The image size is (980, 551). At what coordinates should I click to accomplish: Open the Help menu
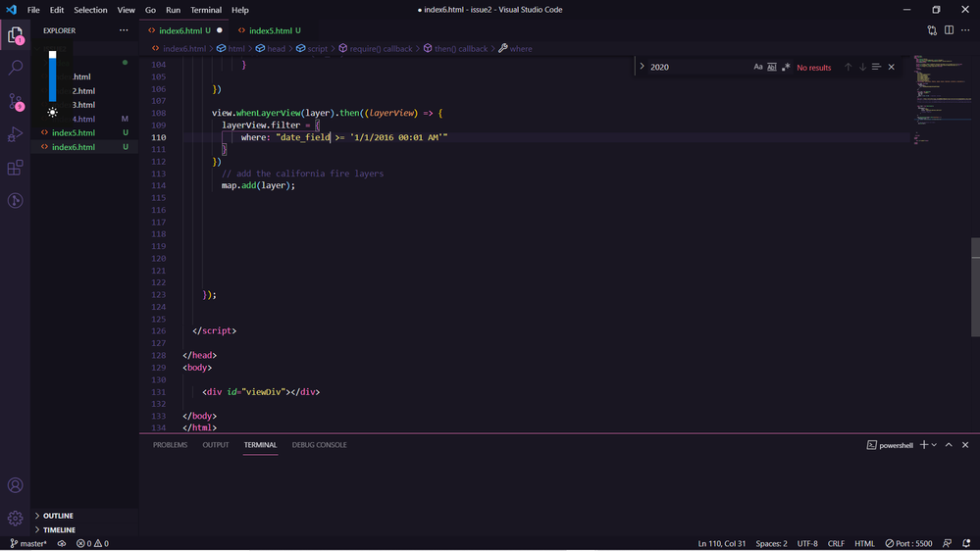coord(240,10)
